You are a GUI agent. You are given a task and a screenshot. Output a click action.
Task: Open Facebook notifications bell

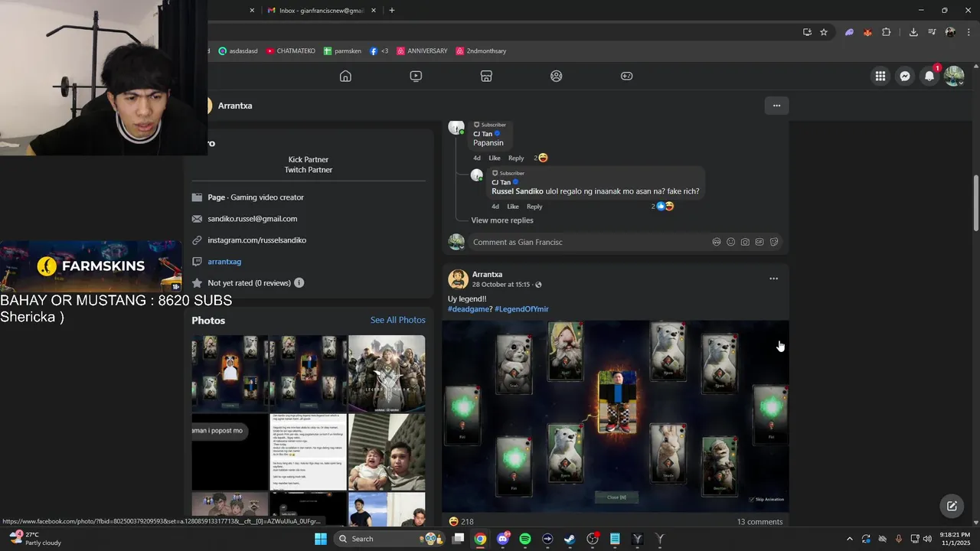[929, 76]
